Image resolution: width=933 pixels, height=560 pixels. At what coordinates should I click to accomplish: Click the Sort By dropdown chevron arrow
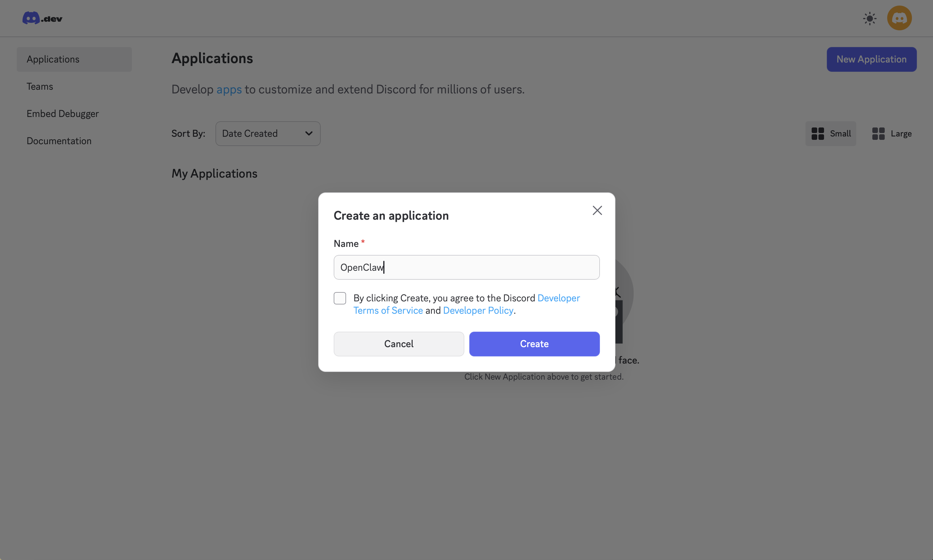[309, 134]
